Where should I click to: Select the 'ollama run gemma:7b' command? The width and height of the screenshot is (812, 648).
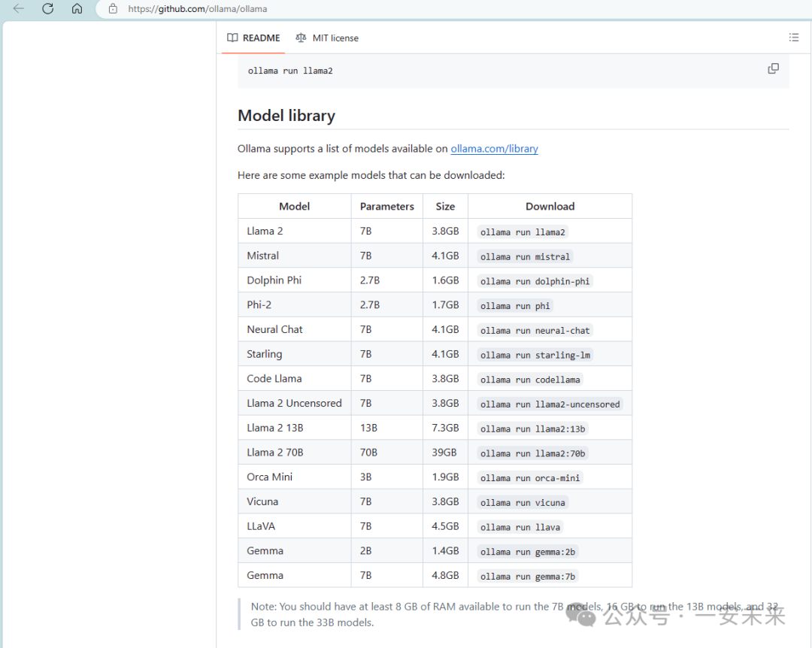coord(527,577)
